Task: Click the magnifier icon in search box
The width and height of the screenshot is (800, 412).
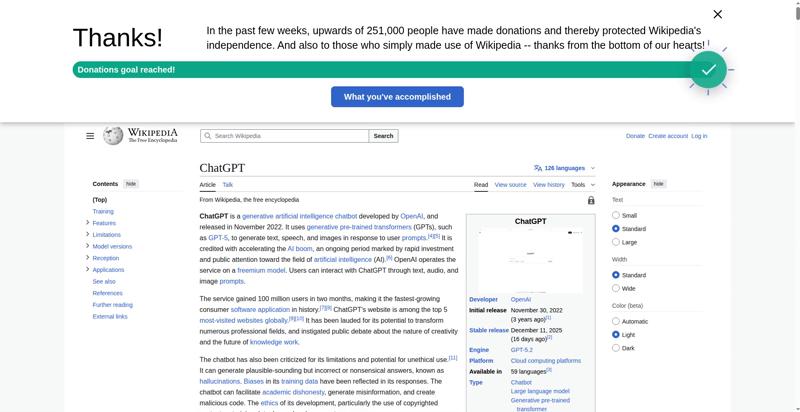Action: [207, 136]
